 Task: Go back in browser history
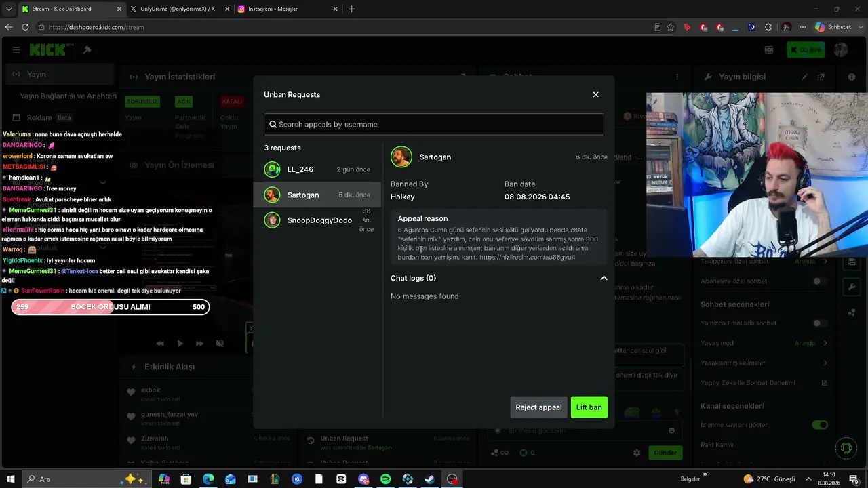click(x=9, y=27)
